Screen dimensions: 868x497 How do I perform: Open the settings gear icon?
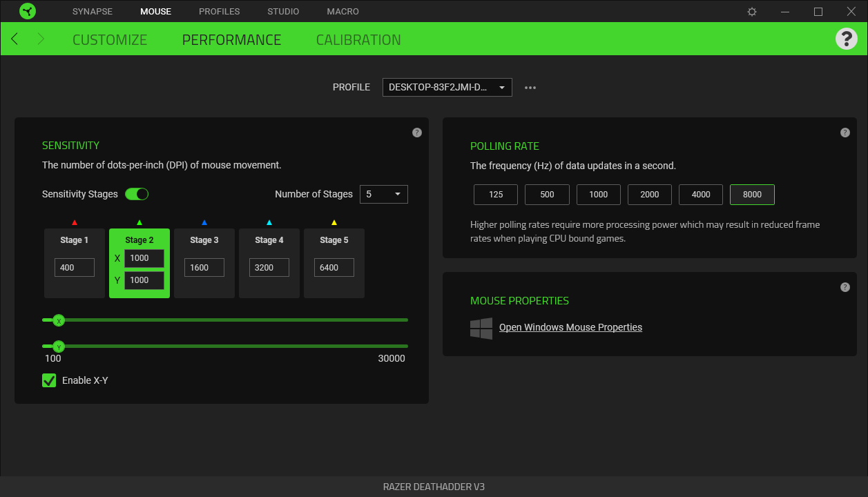click(x=752, y=12)
